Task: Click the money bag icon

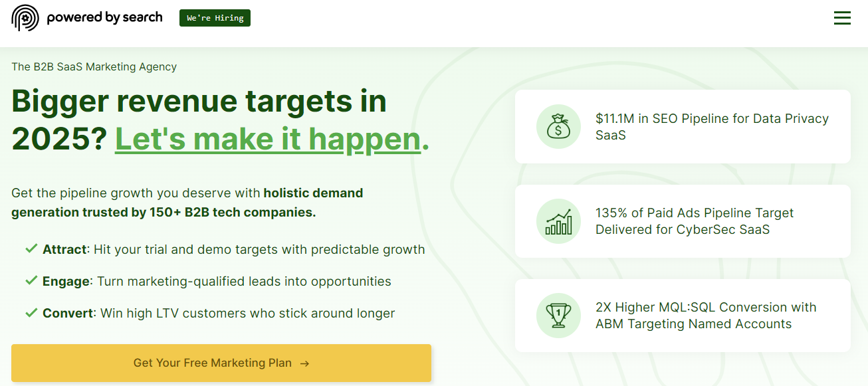Action: pos(558,127)
